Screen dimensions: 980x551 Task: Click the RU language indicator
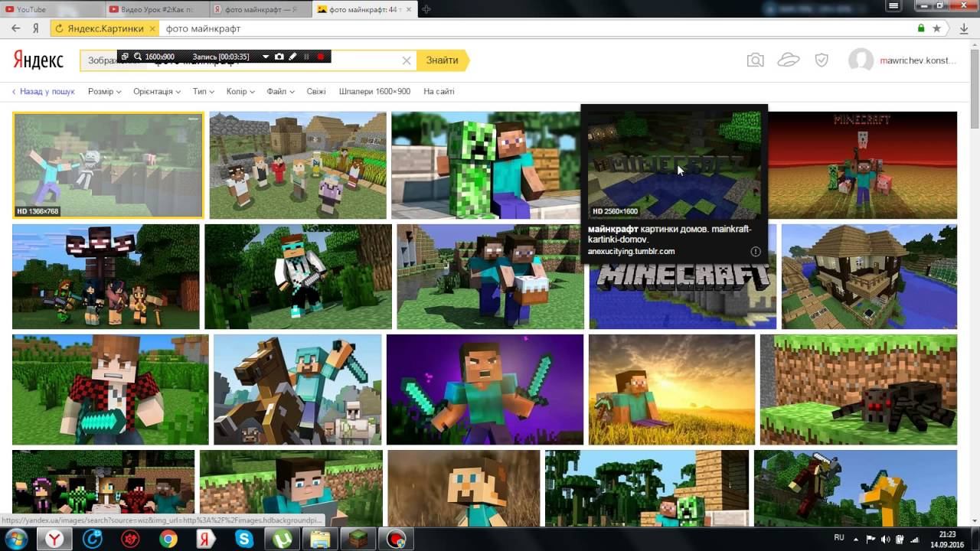point(839,538)
